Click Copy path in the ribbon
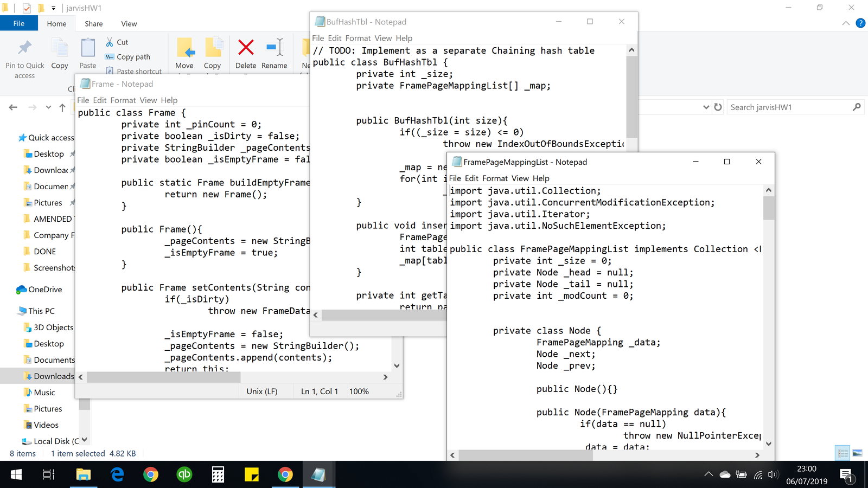868x488 pixels. click(133, 57)
